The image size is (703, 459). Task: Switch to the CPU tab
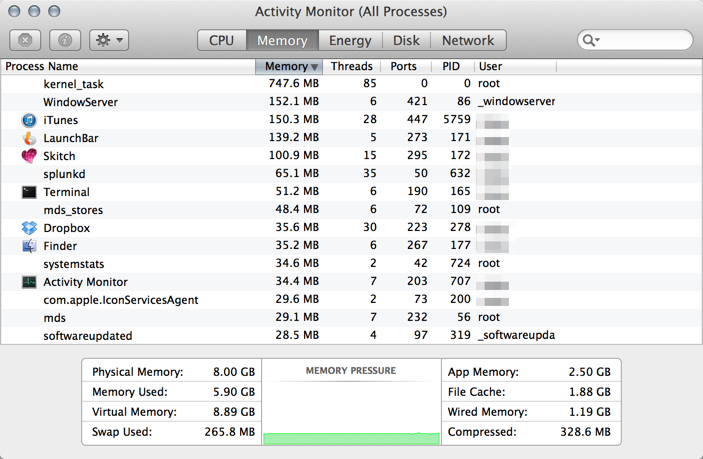221,40
